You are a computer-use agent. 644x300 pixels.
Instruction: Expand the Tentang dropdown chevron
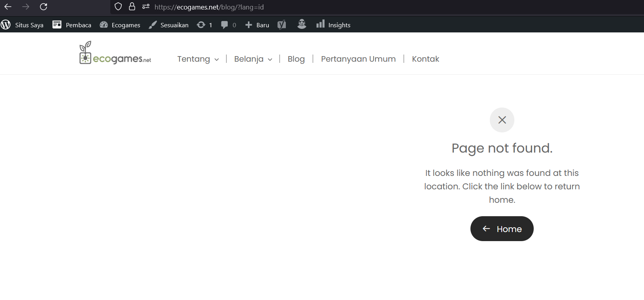[x=217, y=59]
